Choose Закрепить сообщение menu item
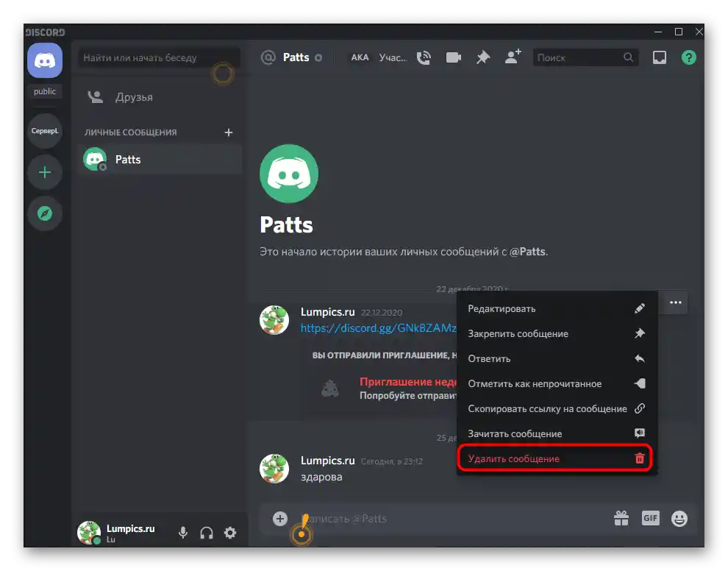Screen dimensions: 728x571 click(557, 333)
